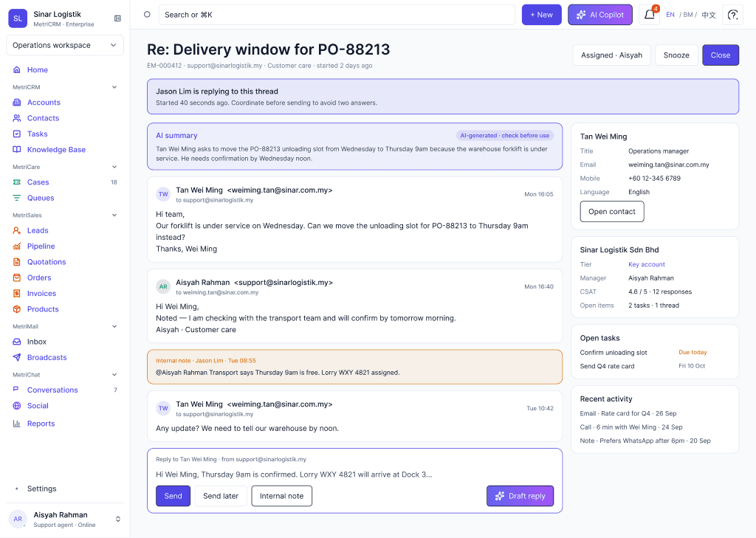The height and width of the screenshot is (538, 756).
Task: Click the AR avatar on Aisyah's reply
Action: (x=163, y=286)
